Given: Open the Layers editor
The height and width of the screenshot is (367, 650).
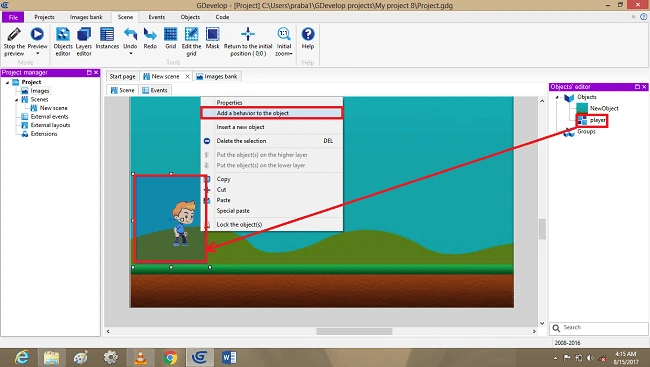Looking at the screenshot, I should click(84, 41).
